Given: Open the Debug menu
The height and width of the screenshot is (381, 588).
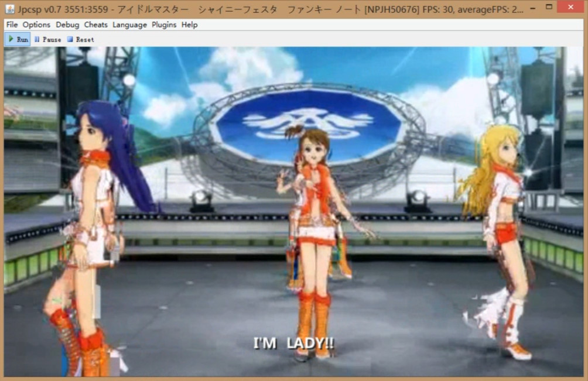Looking at the screenshot, I should (x=67, y=25).
